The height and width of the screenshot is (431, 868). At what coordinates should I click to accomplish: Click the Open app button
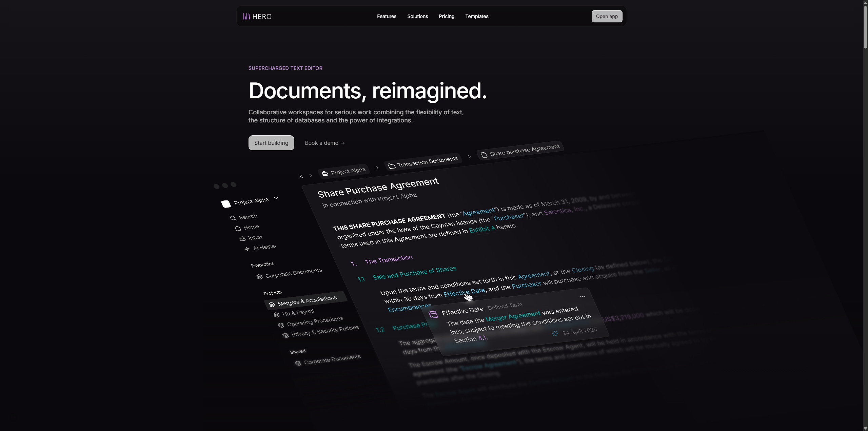point(607,16)
